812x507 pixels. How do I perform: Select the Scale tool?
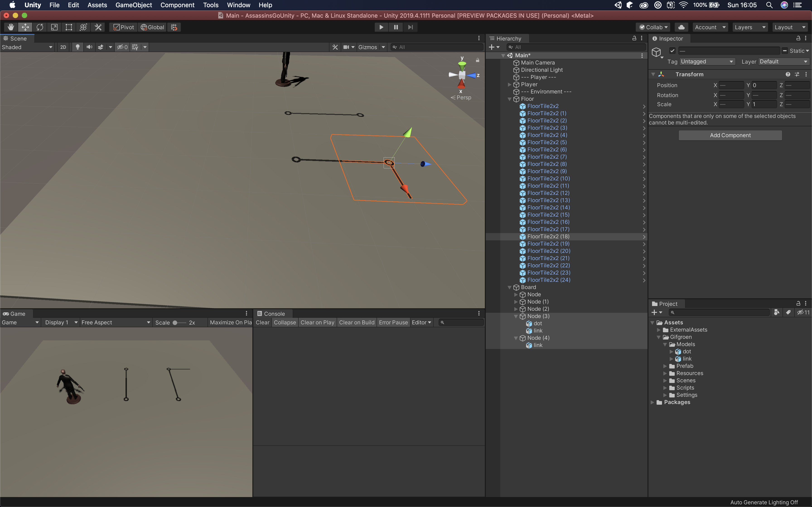pyautogui.click(x=54, y=27)
